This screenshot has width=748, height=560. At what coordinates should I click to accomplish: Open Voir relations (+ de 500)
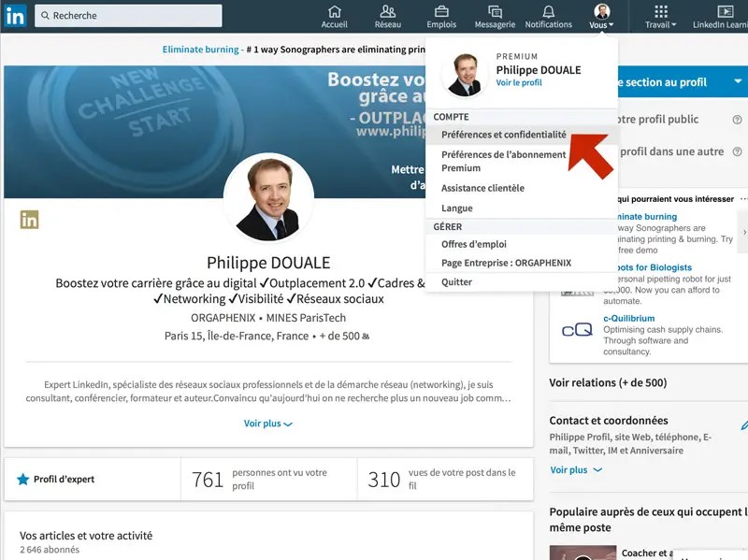(608, 382)
